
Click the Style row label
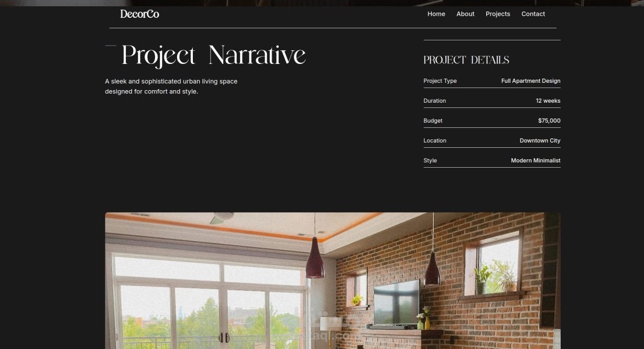[x=430, y=160]
